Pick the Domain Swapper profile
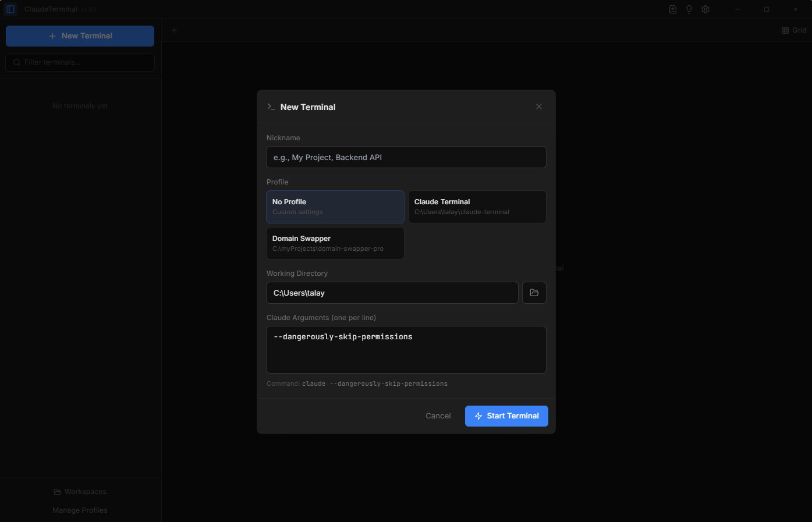The image size is (812, 522). pyautogui.click(x=335, y=243)
